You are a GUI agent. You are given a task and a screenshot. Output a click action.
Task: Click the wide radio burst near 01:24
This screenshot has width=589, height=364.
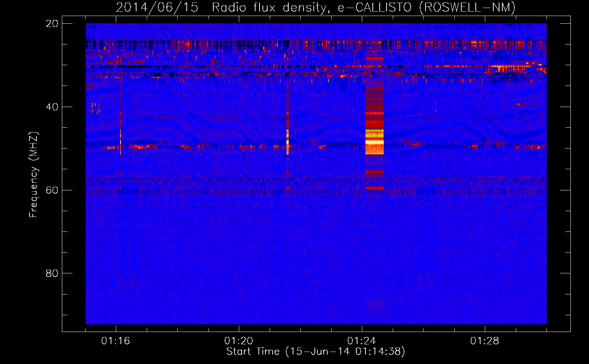click(x=374, y=124)
